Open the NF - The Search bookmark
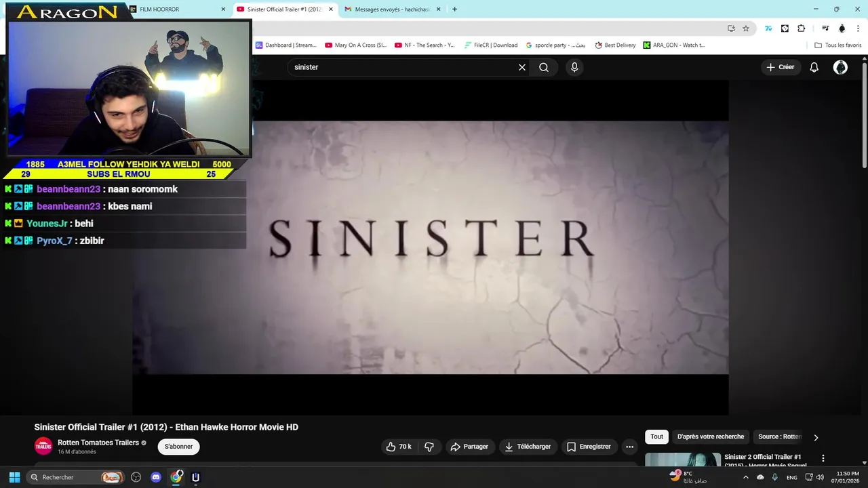Image resolution: width=868 pixels, height=488 pixels. [x=425, y=45]
